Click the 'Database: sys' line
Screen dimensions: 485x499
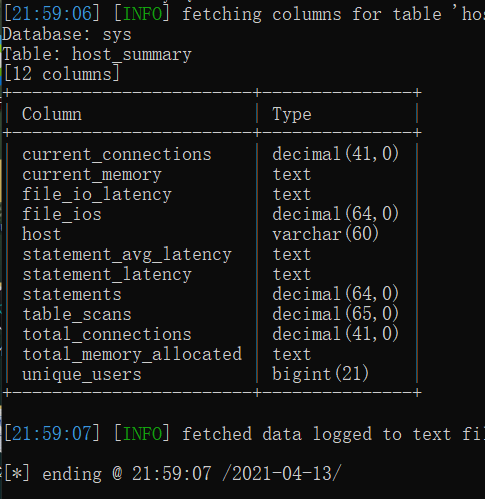pos(67,35)
